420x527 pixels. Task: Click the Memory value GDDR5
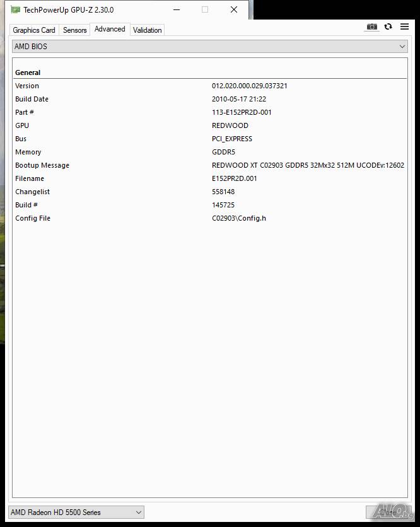coord(223,152)
